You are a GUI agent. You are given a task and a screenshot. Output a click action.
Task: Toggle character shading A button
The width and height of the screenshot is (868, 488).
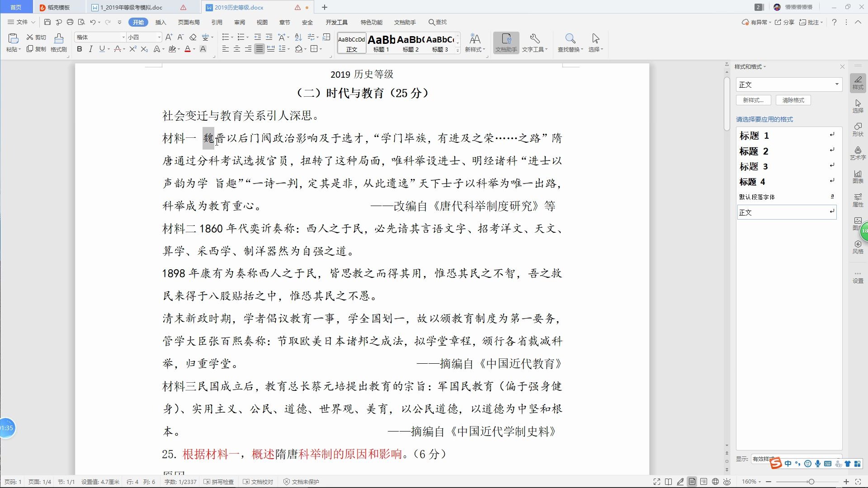pos(203,49)
